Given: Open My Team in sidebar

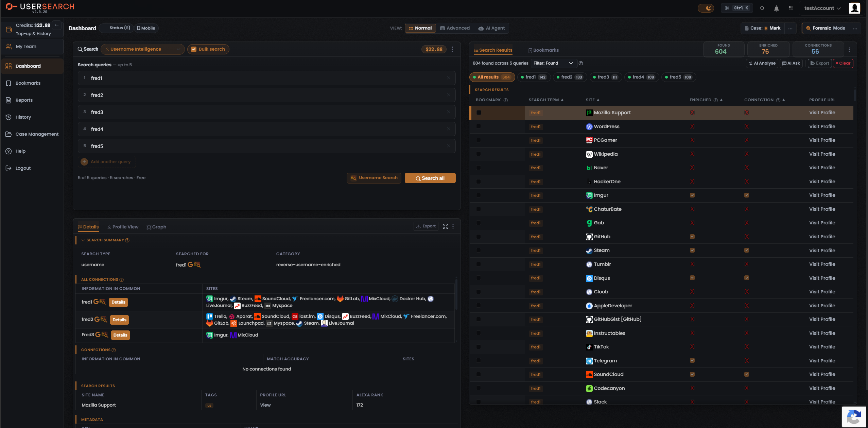Looking at the screenshot, I should [32, 47].
